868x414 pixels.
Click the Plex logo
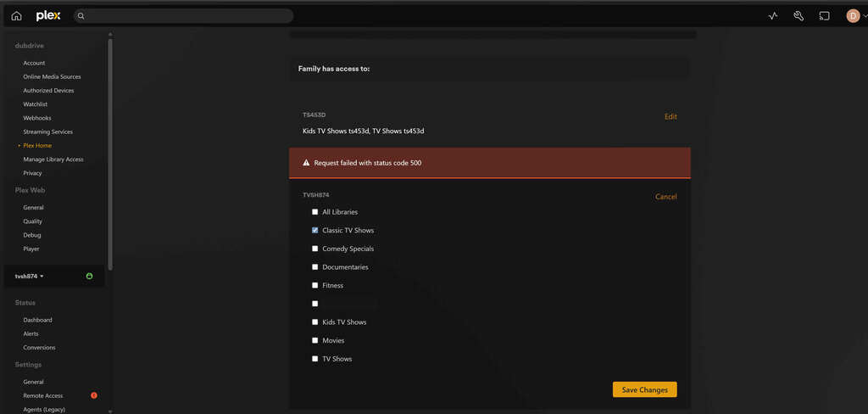point(48,15)
